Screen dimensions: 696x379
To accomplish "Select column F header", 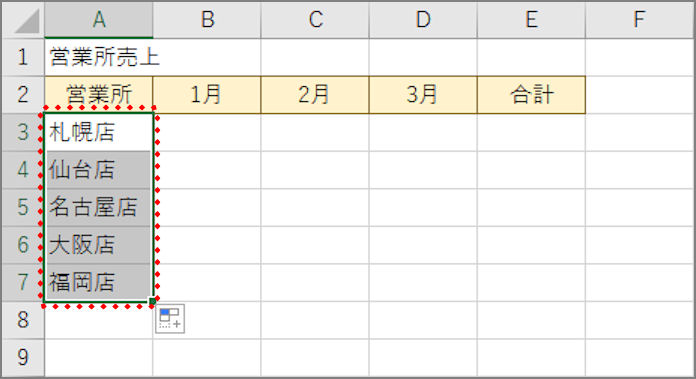I will tap(640, 20).
